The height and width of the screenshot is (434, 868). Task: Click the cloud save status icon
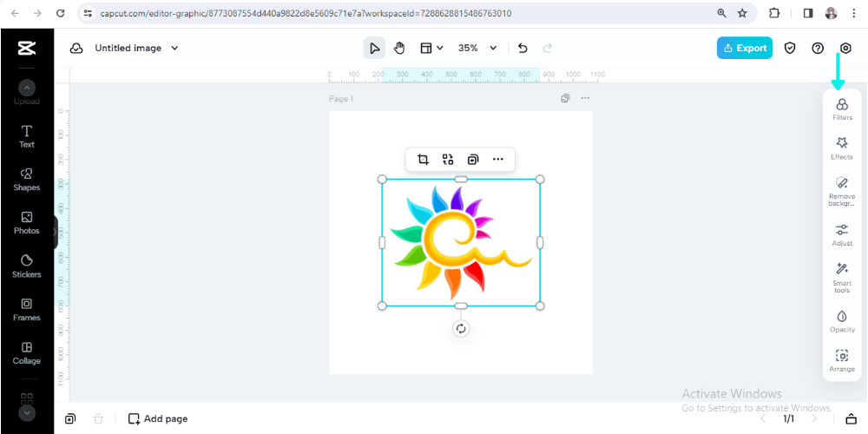click(x=76, y=48)
